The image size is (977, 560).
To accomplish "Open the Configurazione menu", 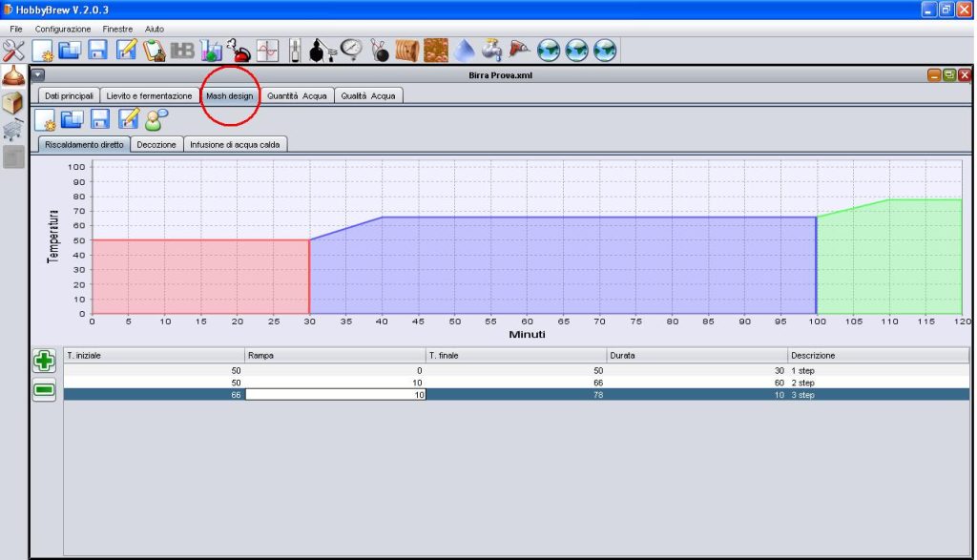I will pyautogui.click(x=63, y=30).
